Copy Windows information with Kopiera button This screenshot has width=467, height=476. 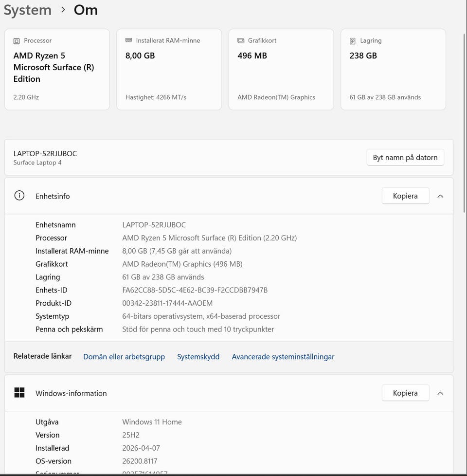405,393
